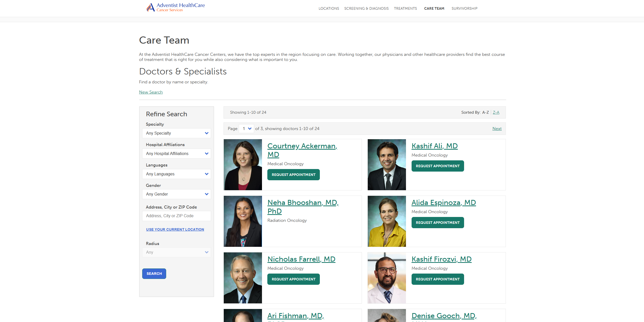Open Courtney Ackerman's photo thumbnail
Viewport: 644px width, 322px height.
(243, 164)
